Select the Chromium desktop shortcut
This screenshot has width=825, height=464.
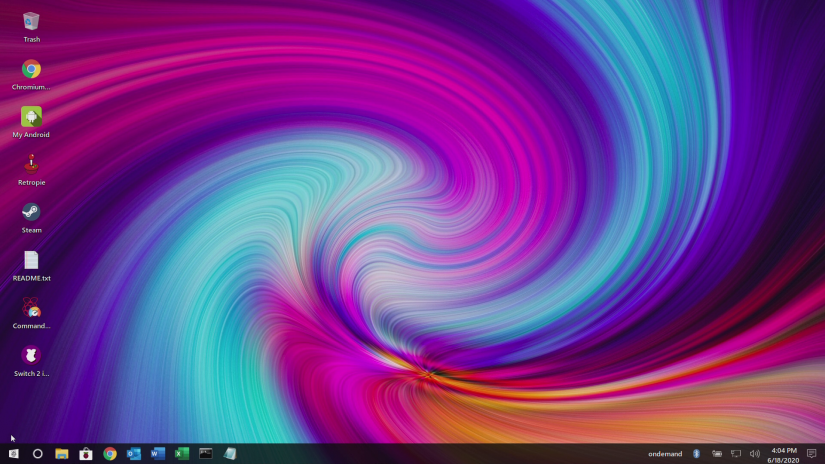click(x=31, y=69)
